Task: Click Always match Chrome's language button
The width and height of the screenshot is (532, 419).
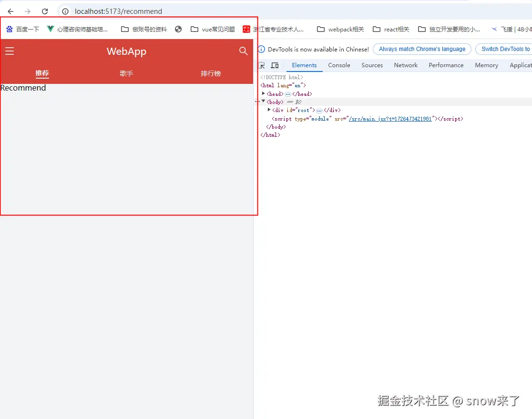Action: point(422,49)
